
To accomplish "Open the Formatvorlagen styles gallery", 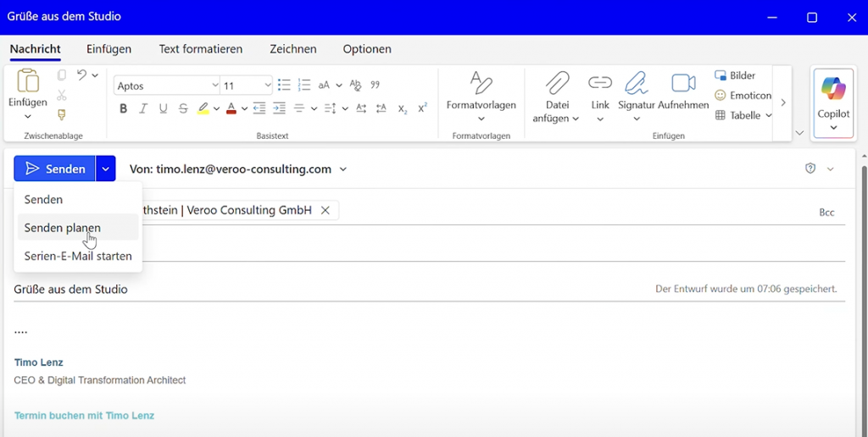I will (481, 98).
